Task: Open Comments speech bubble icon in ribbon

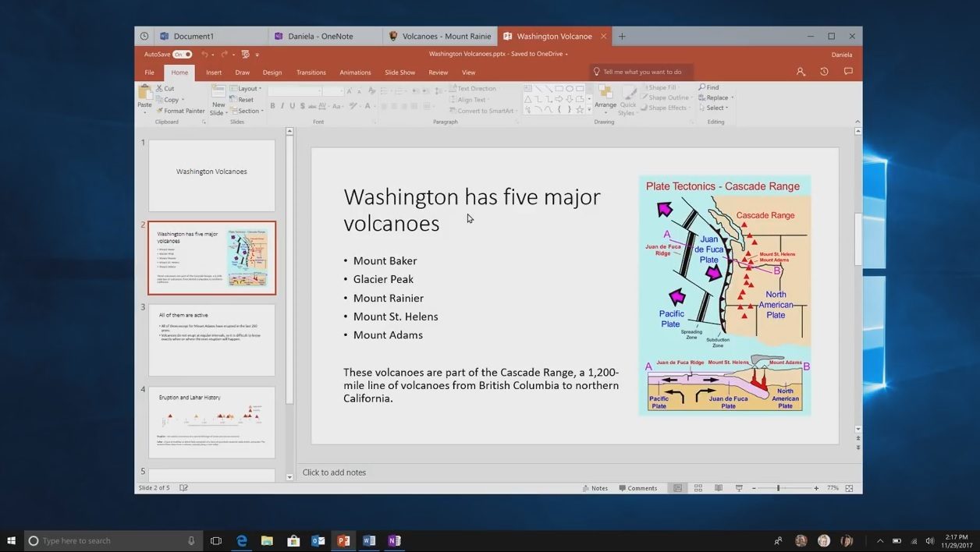Action: coord(848,72)
